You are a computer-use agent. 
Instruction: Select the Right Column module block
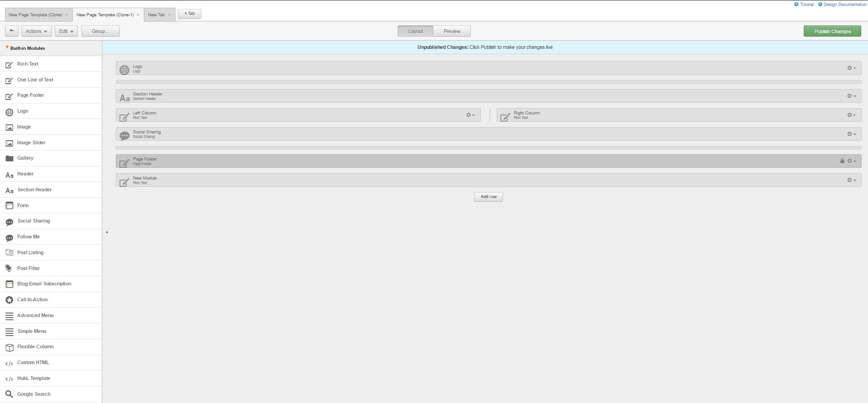(x=679, y=115)
